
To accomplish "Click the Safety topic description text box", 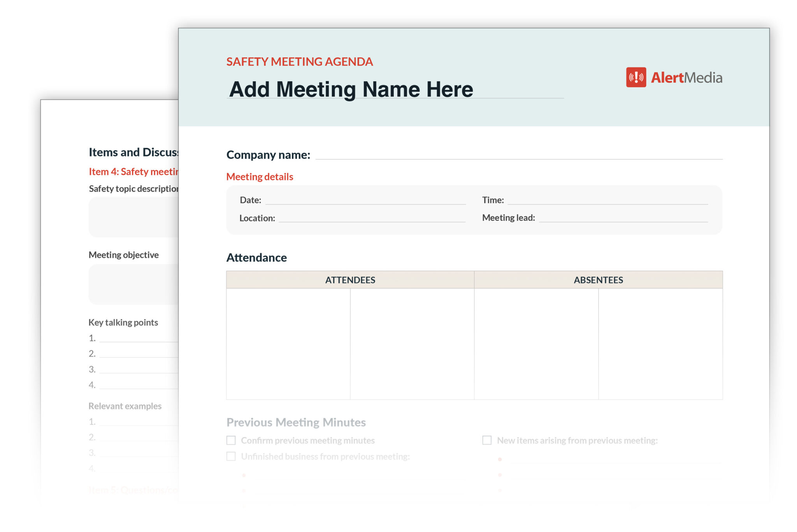I will coord(133,217).
